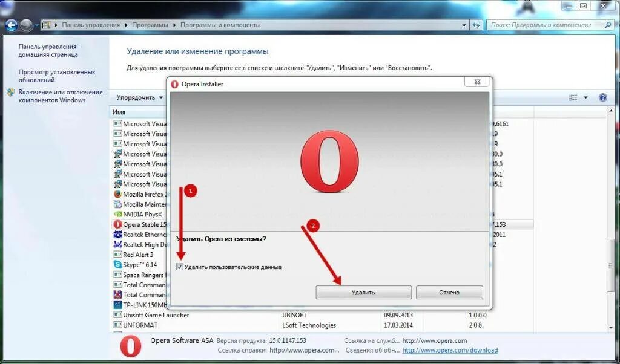
Task: Click 'Панель управления' breadcrumb
Action: pos(91,25)
